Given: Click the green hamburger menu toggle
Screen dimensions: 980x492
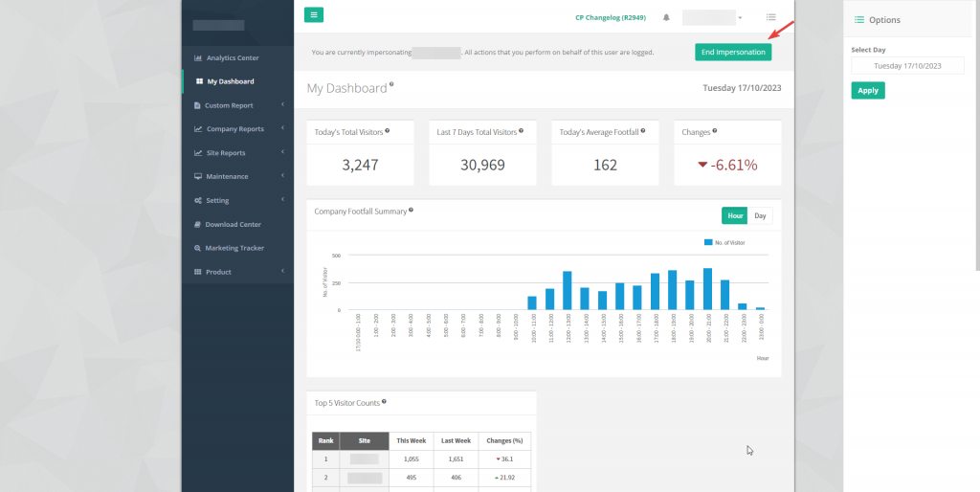Looking at the screenshot, I should point(314,14).
